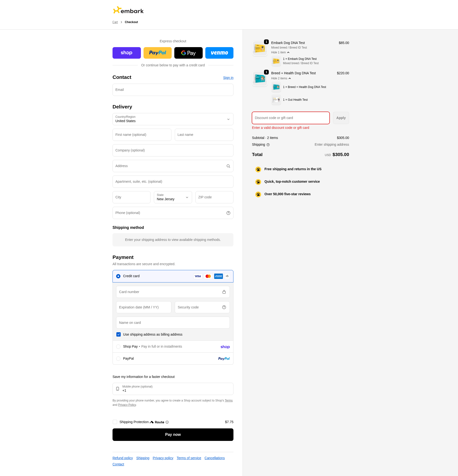Viewport: 458px width, 476px height.
Task: Click the security code help icon
Action: (x=224, y=307)
